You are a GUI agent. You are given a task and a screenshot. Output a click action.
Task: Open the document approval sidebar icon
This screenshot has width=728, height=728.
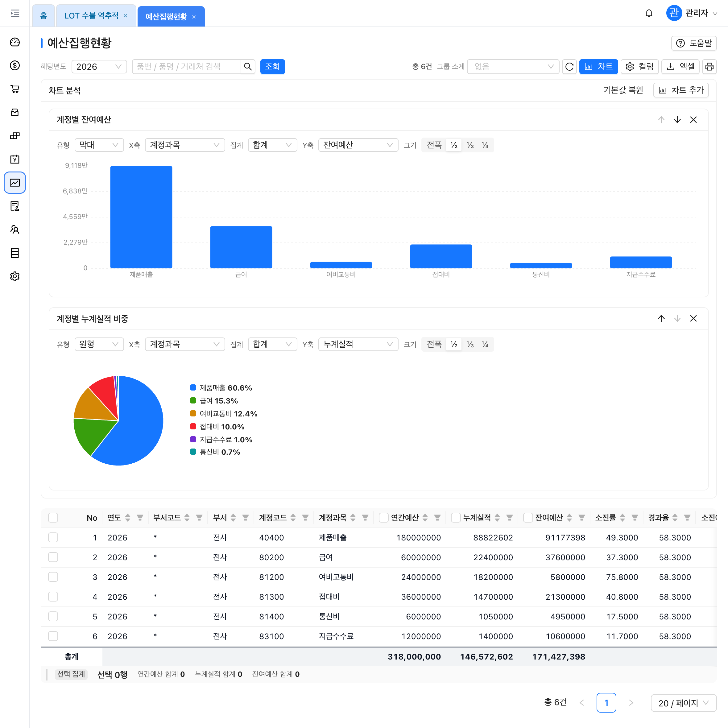[x=15, y=206]
